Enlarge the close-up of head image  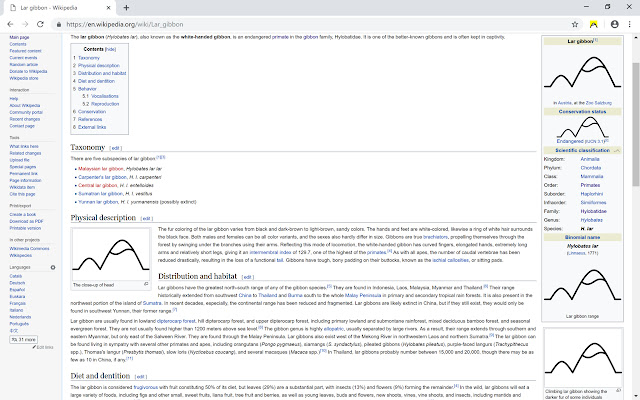point(146,284)
